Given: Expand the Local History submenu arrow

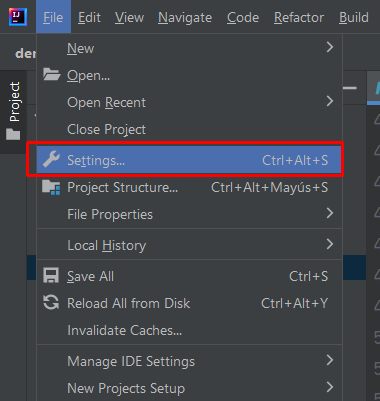Looking at the screenshot, I should tap(330, 244).
